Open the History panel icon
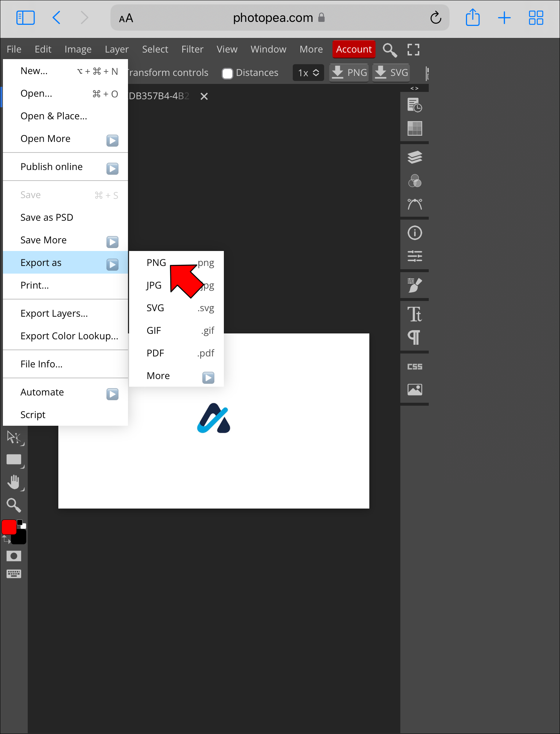The height and width of the screenshot is (734, 560). 415,105
